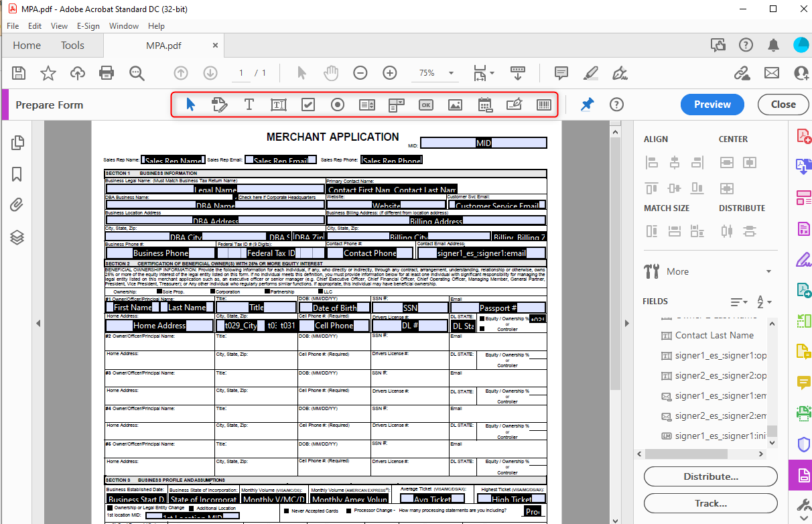Toggle the Corporation checkbox
This screenshot has width=812, height=524.
click(x=213, y=291)
